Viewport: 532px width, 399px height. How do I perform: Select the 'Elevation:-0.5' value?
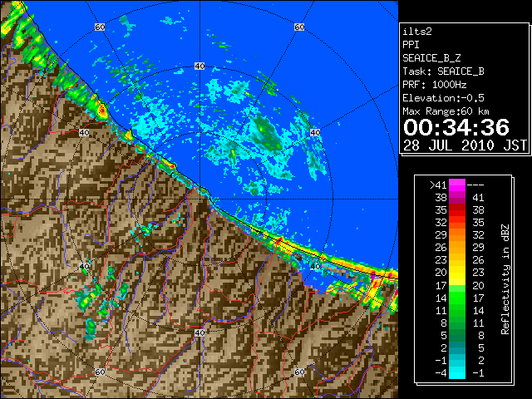[443, 98]
